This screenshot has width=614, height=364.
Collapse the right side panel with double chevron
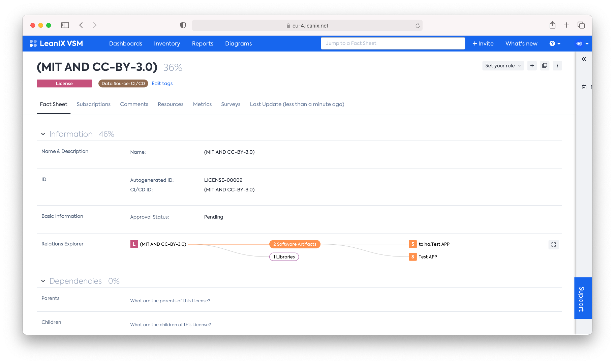584,59
